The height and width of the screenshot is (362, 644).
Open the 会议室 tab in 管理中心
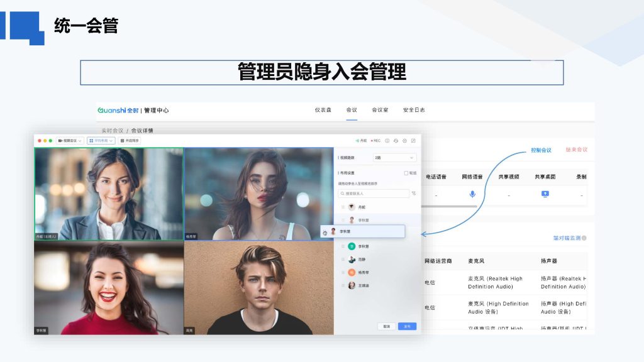point(380,110)
